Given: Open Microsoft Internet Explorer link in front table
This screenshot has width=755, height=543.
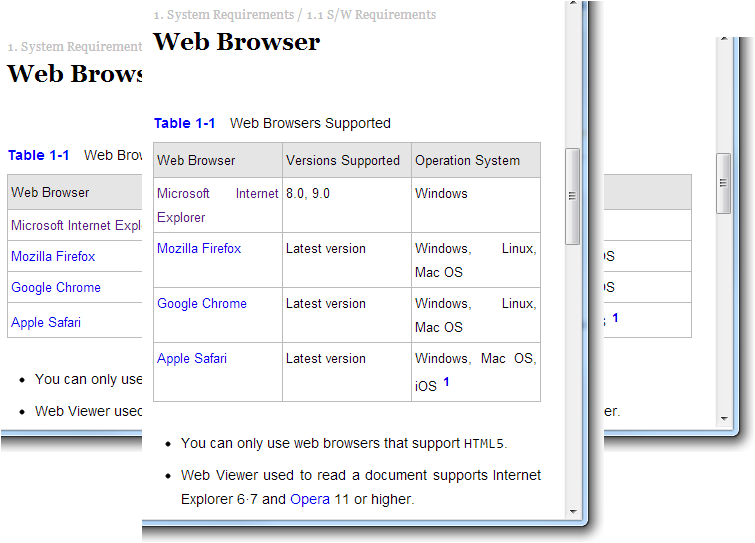Looking at the screenshot, I should point(217,205).
